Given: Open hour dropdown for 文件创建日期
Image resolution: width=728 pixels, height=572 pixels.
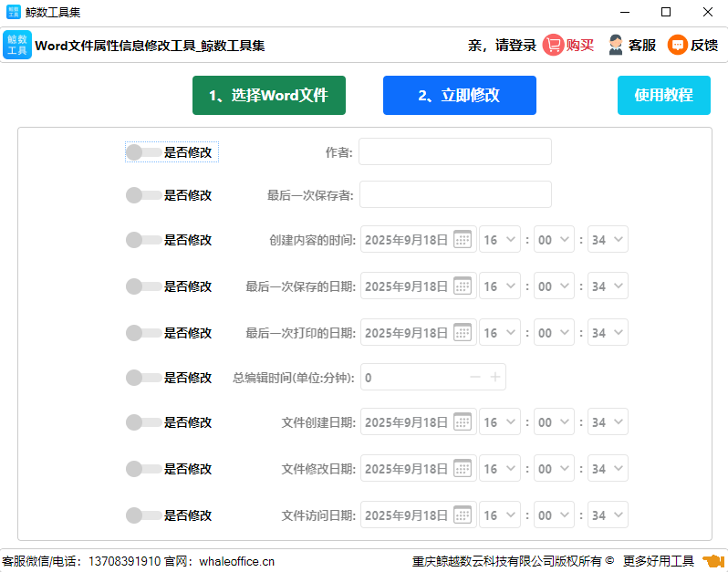Looking at the screenshot, I should 500,422.
